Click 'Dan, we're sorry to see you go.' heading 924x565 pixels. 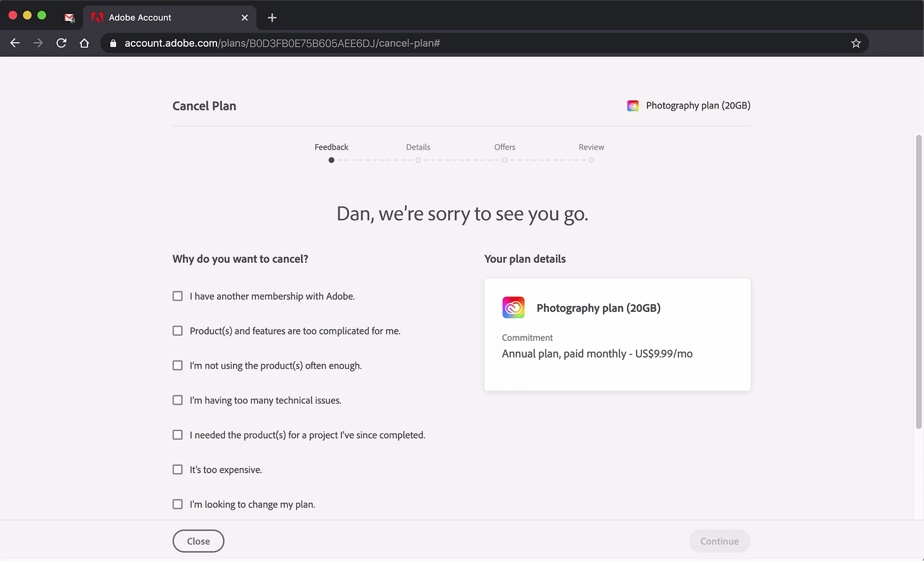click(x=462, y=214)
